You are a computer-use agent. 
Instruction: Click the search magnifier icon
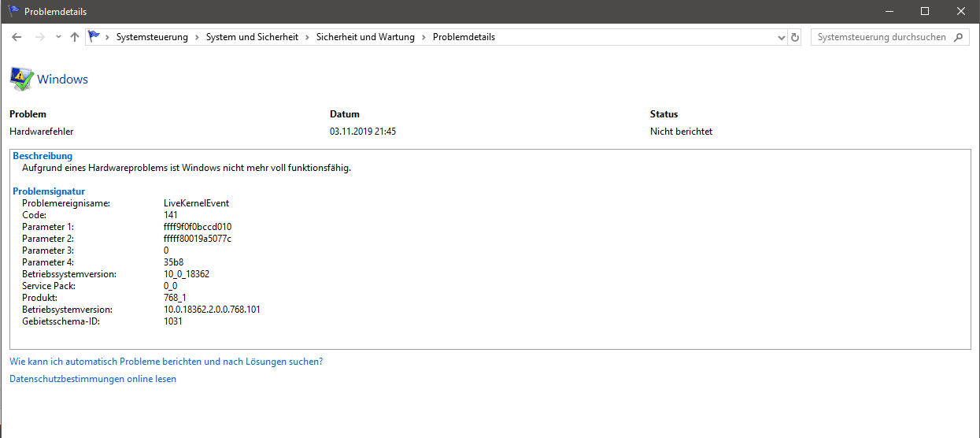click(959, 37)
